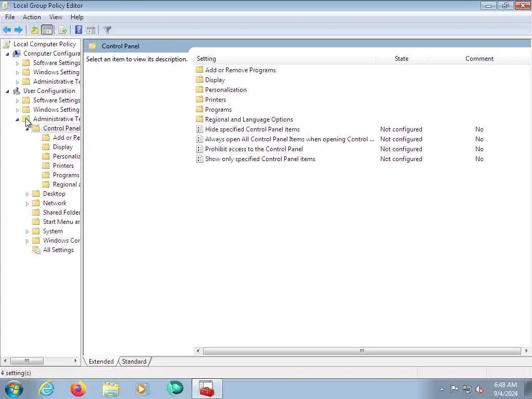Click the Forward arrow toolbar icon
532x399 pixels.
click(19, 30)
